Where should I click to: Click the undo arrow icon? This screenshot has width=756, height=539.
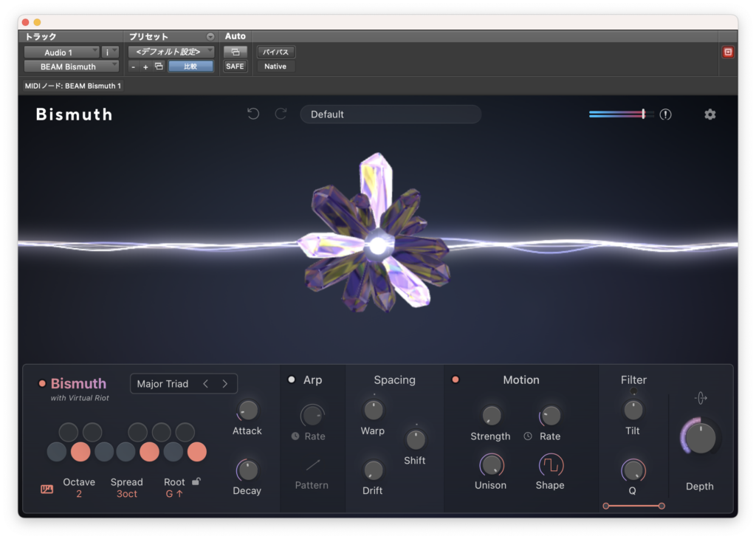[253, 114]
